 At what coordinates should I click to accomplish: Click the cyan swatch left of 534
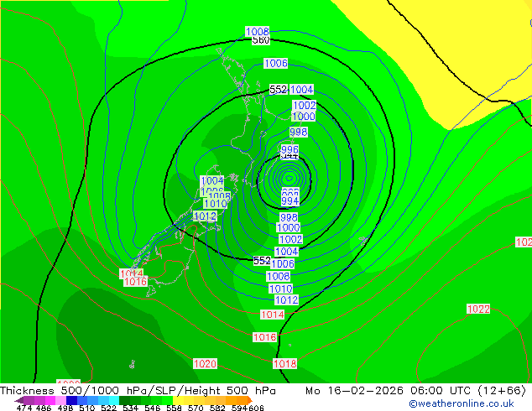(x=114, y=400)
